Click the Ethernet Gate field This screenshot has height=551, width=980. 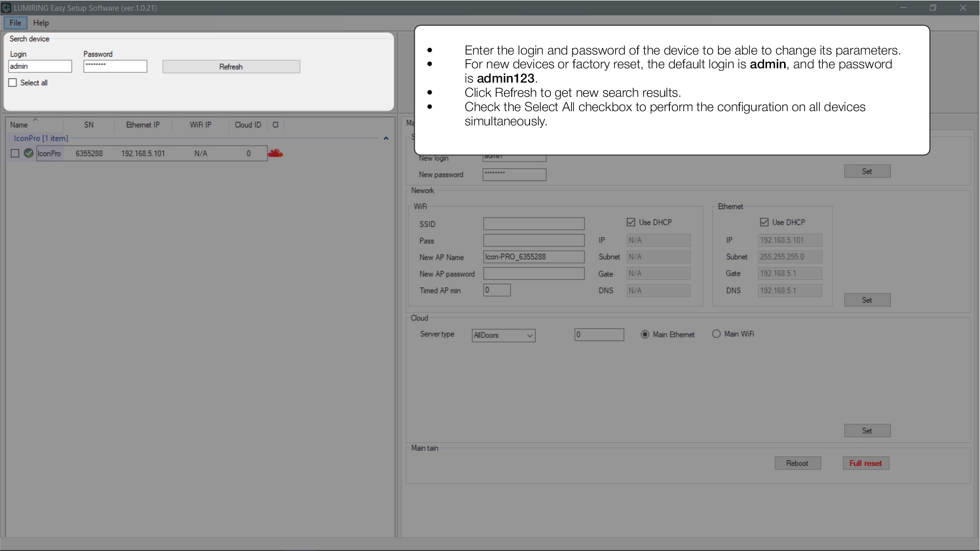pos(790,274)
